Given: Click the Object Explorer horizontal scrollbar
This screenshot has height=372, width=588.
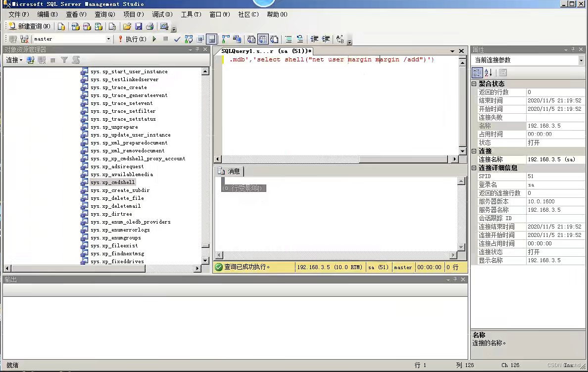Looking at the screenshot, I should tap(102, 268).
